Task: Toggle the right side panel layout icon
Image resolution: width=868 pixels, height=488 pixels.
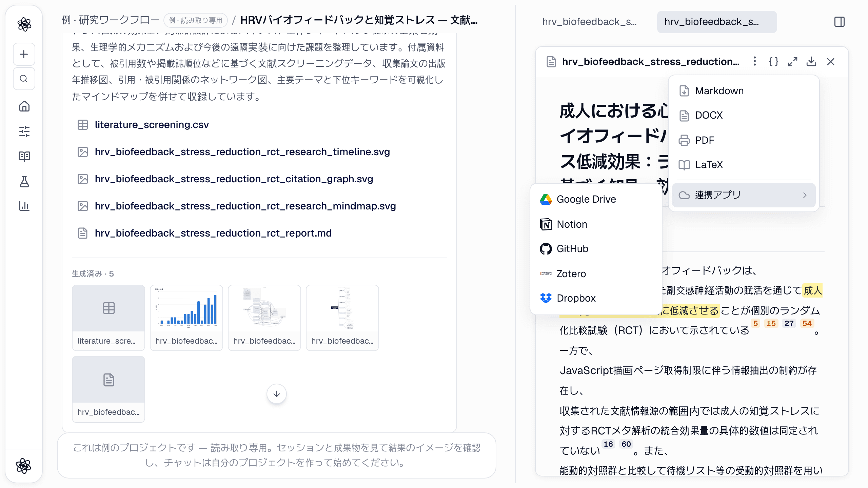Action: pyautogui.click(x=839, y=22)
